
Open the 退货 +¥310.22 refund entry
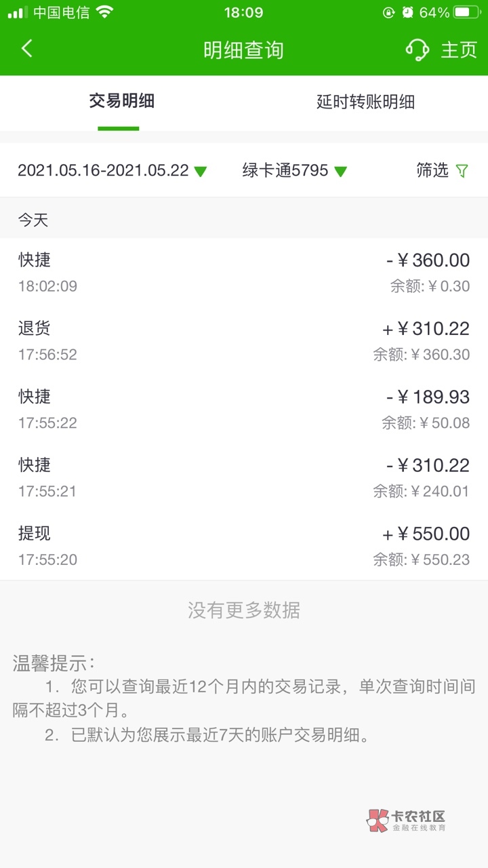click(244, 340)
